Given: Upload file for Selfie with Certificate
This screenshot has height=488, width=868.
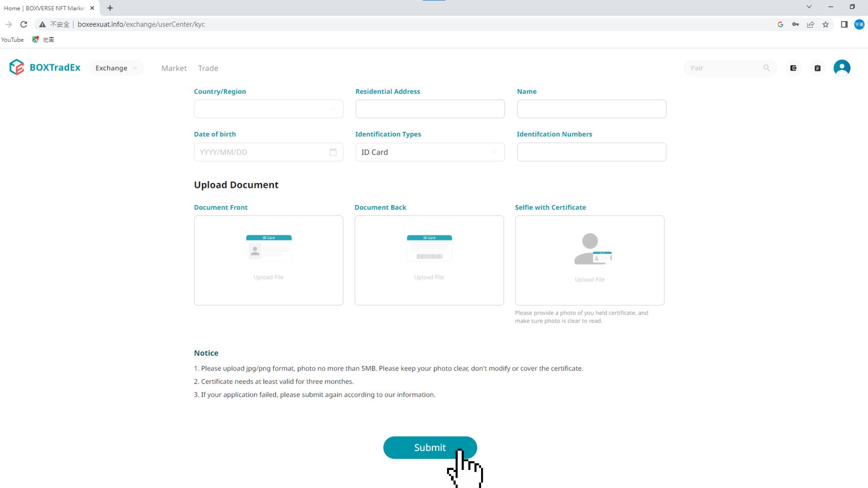Looking at the screenshot, I should pos(590,260).
